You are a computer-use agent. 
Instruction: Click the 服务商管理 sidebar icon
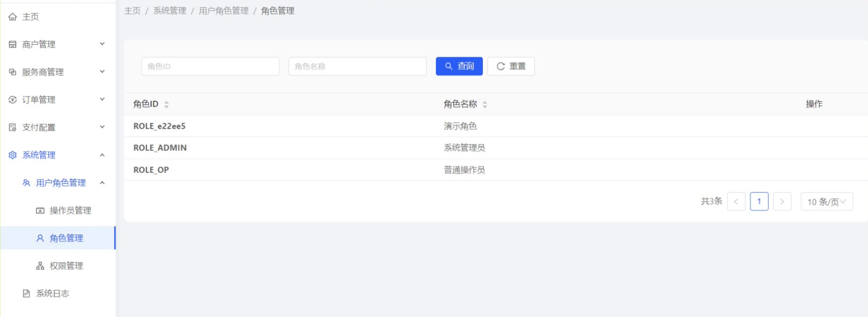click(x=13, y=72)
